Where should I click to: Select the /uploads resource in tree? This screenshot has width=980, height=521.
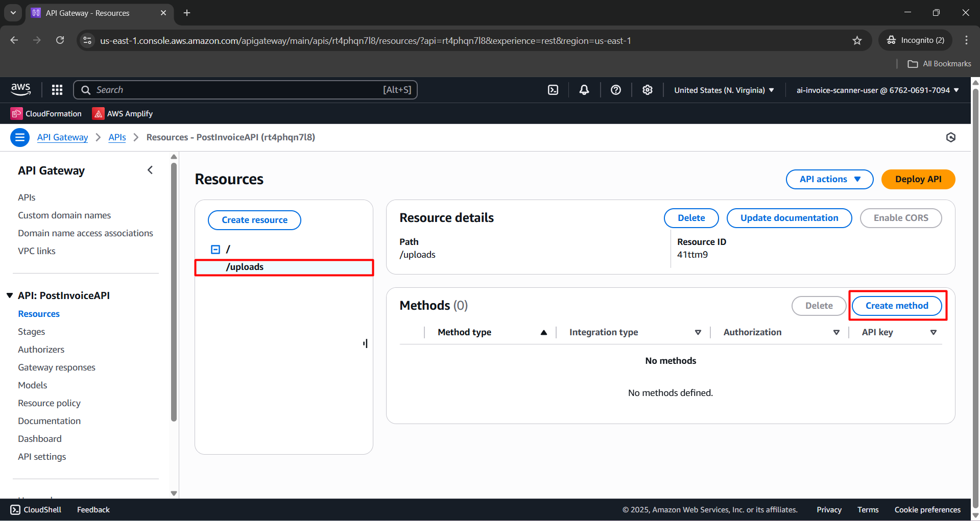pos(245,267)
